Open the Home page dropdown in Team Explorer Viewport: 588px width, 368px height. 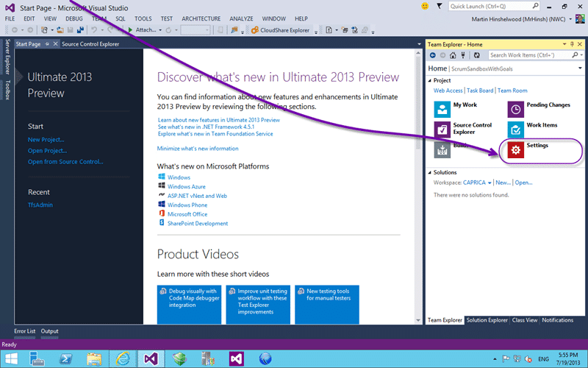click(x=580, y=68)
